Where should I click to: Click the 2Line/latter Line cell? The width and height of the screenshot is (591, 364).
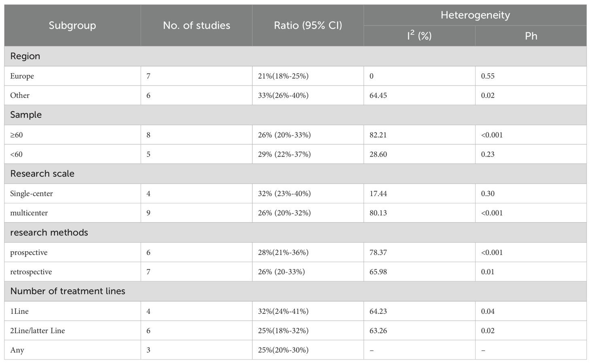pos(72,330)
